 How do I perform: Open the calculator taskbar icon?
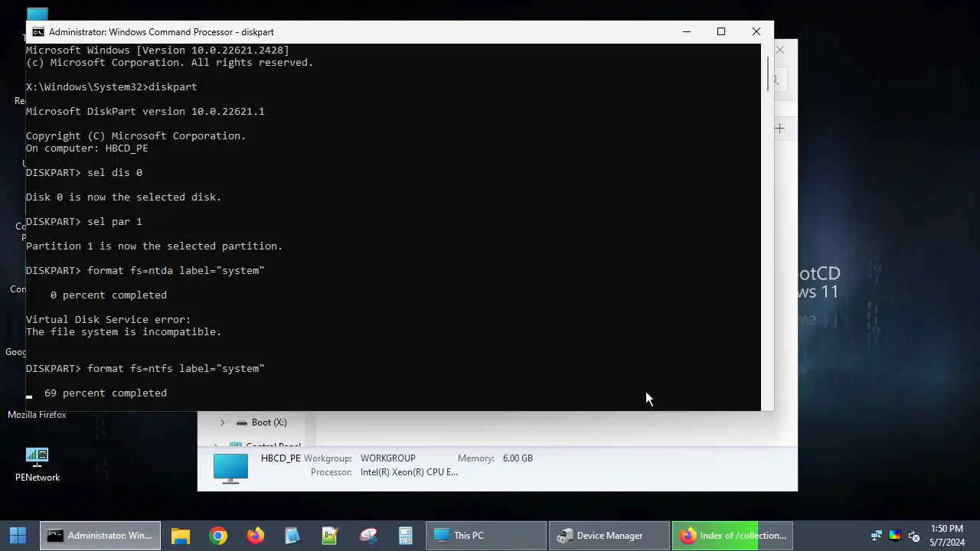[x=405, y=535]
